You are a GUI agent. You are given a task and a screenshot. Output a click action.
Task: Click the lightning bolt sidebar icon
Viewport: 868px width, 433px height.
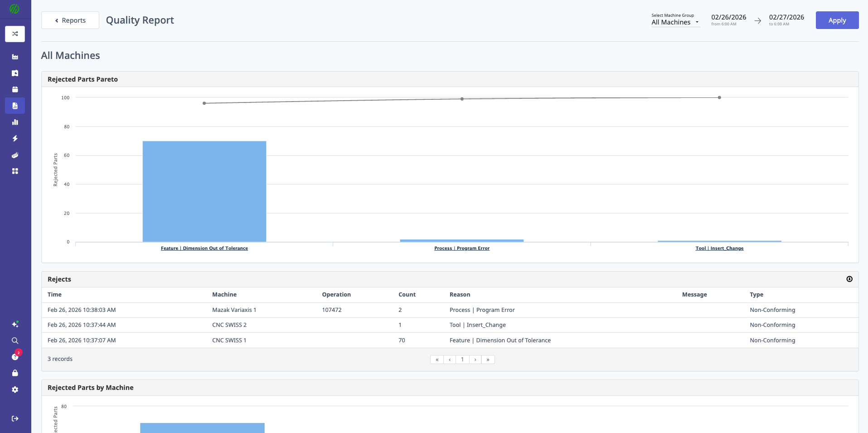[x=15, y=138]
